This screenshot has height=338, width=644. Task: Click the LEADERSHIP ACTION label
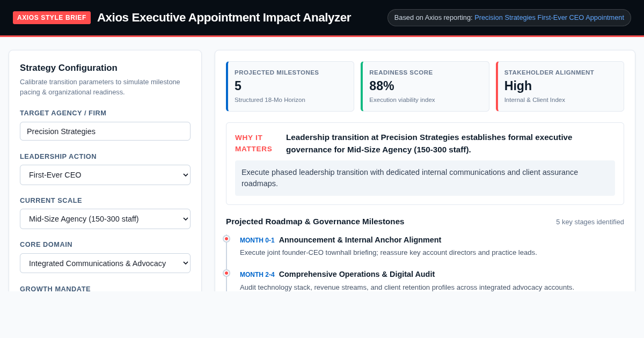(58, 157)
